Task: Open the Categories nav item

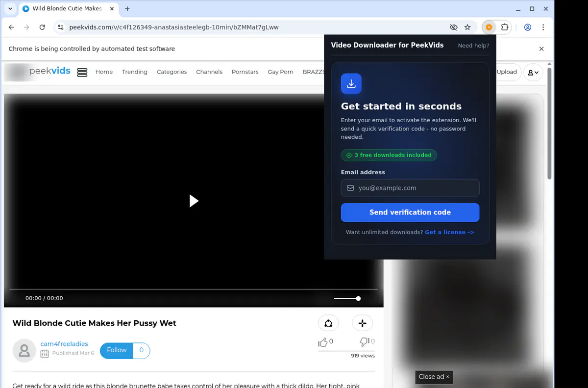Action: click(x=171, y=72)
